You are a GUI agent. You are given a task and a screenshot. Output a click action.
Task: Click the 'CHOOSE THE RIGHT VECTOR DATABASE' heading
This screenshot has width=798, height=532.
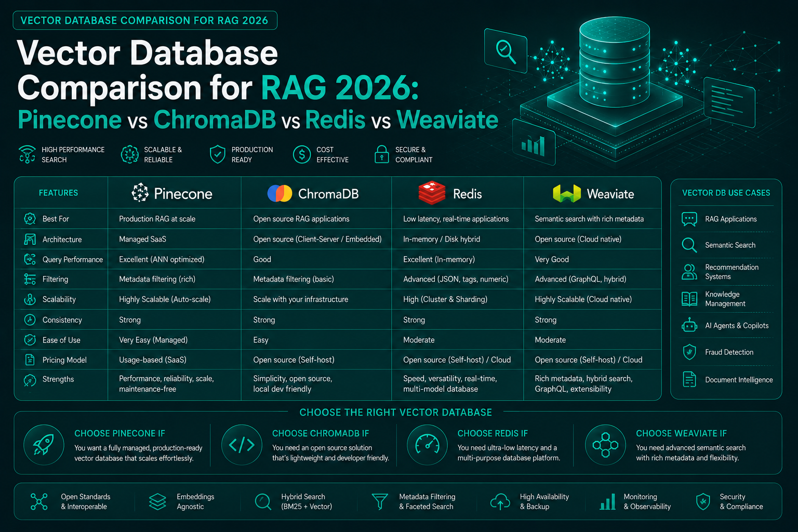(x=396, y=413)
